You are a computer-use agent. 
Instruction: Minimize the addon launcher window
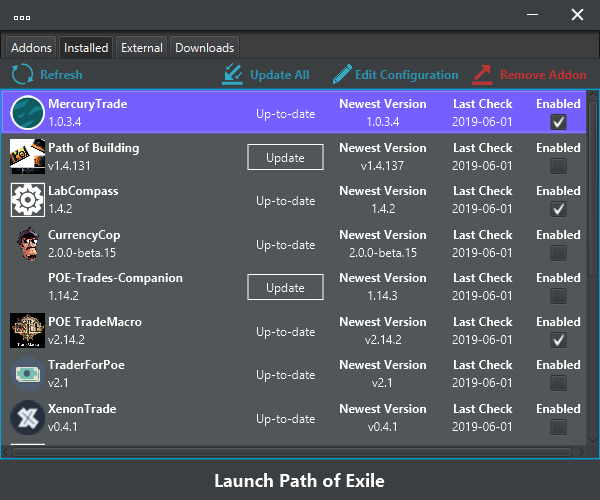[x=532, y=15]
